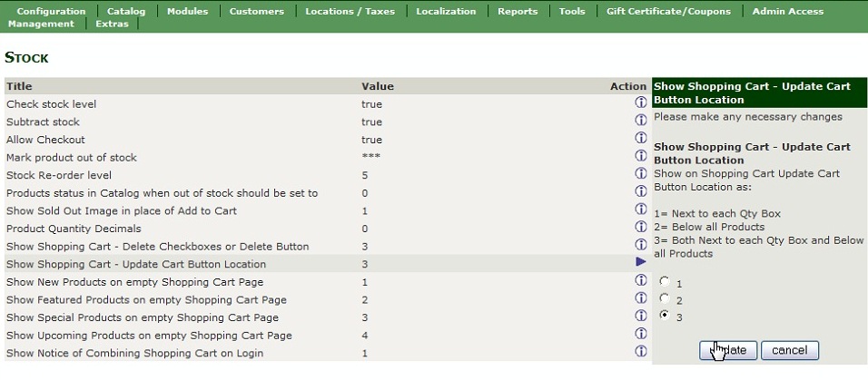The width and height of the screenshot is (868, 380).
Task: Open Locations / Taxes menu
Action: [x=350, y=11]
